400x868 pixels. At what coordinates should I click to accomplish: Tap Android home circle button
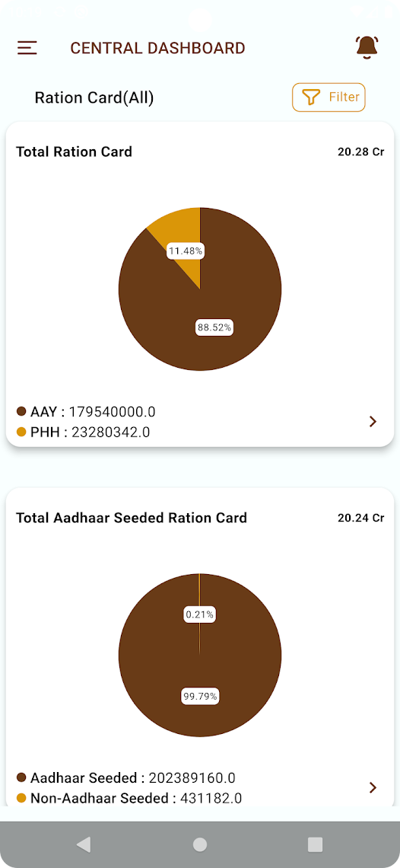pyautogui.click(x=200, y=844)
